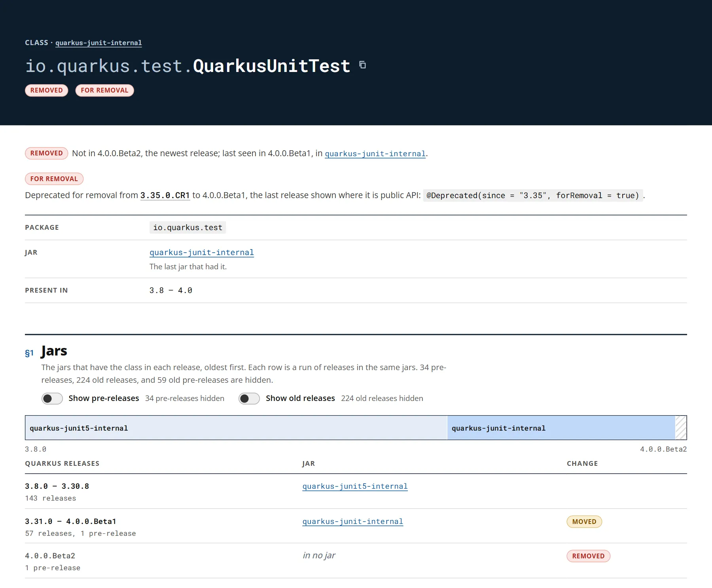Open quarkus-junit-internal link in releases table

pyautogui.click(x=352, y=521)
